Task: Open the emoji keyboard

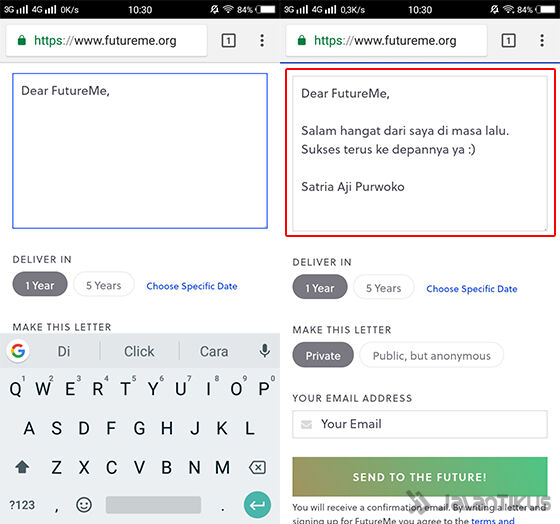Action: (x=84, y=505)
